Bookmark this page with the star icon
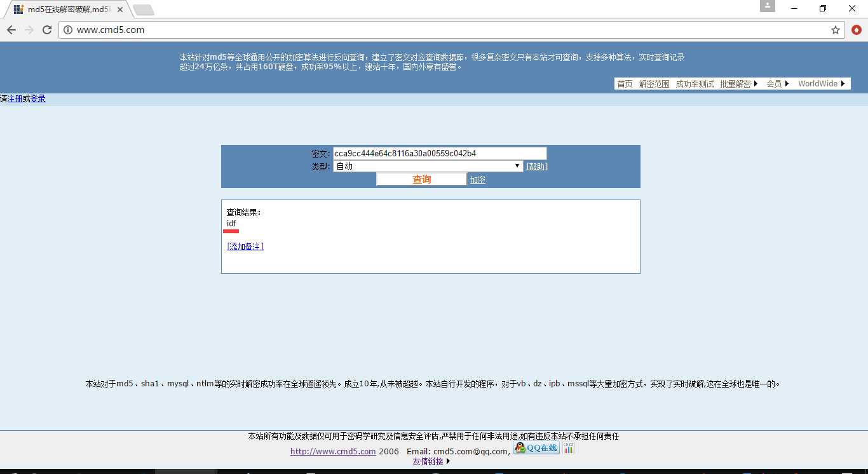The height and width of the screenshot is (474, 868). 836,30
